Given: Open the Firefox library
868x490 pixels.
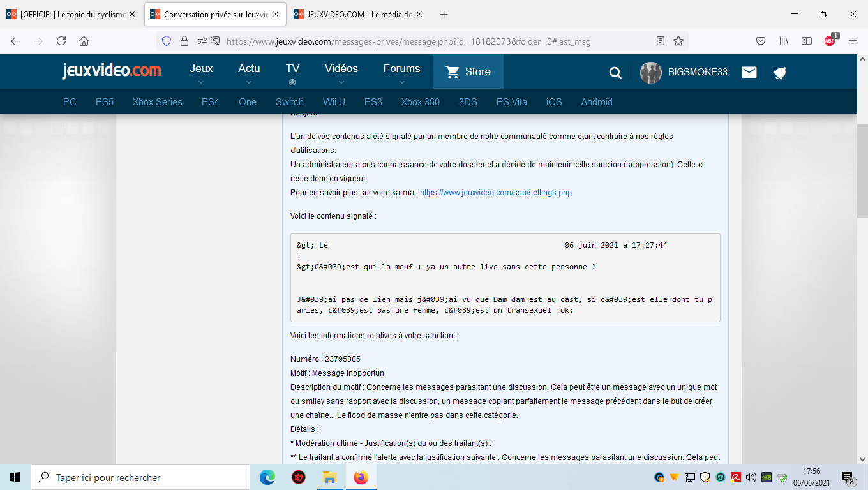Looking at the screenshot, I should [x=784, y=41].
